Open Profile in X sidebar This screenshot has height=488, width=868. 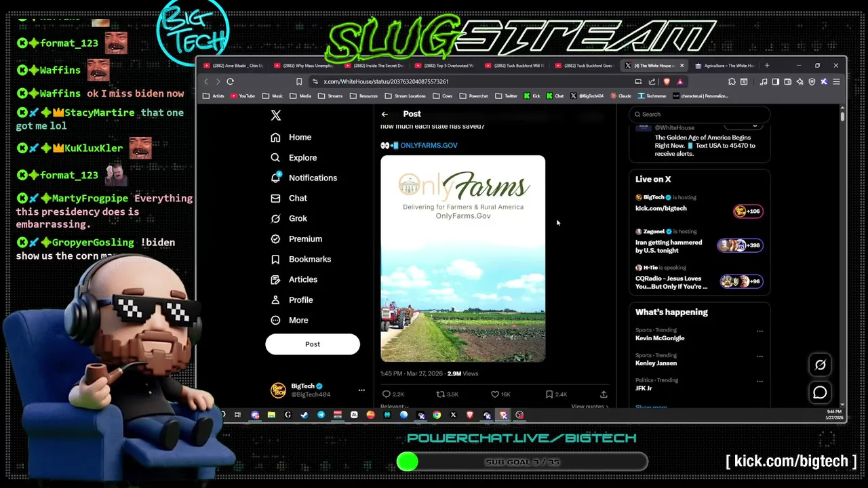pos(292,300)
